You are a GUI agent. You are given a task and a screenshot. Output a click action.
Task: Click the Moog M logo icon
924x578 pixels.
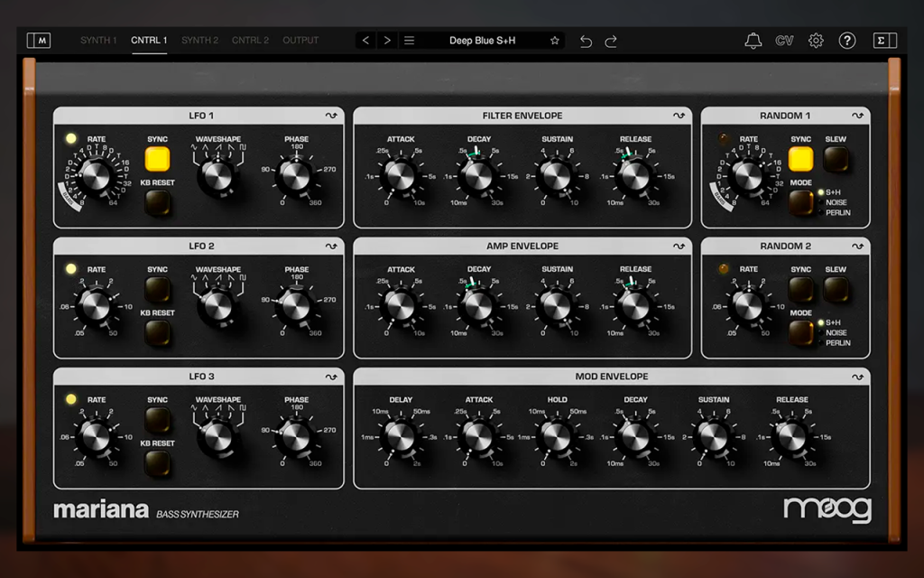coord(38,41)
